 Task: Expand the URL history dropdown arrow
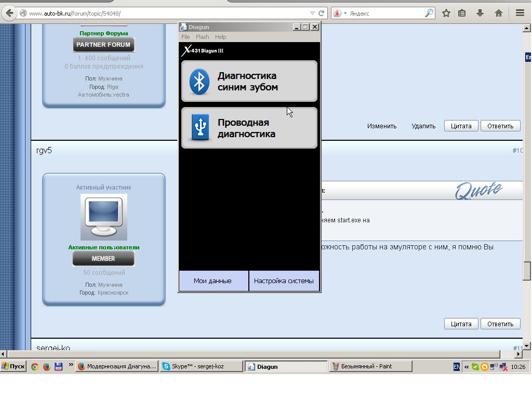click(x=312, y=13)
